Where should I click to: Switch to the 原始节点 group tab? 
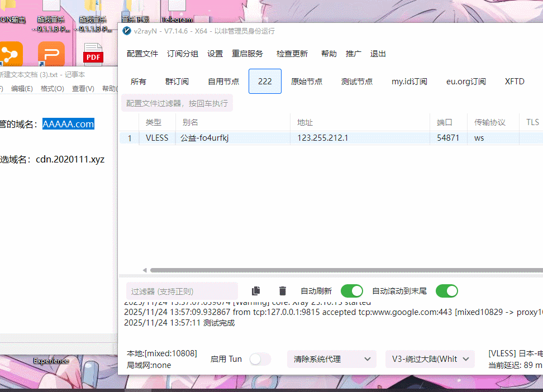(307, 82)
